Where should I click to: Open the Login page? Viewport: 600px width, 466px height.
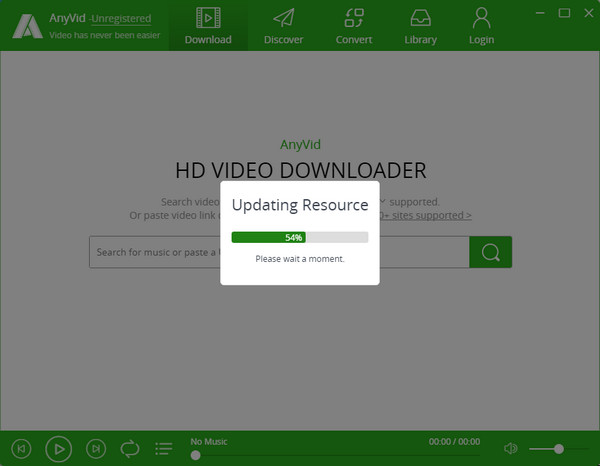481,26
